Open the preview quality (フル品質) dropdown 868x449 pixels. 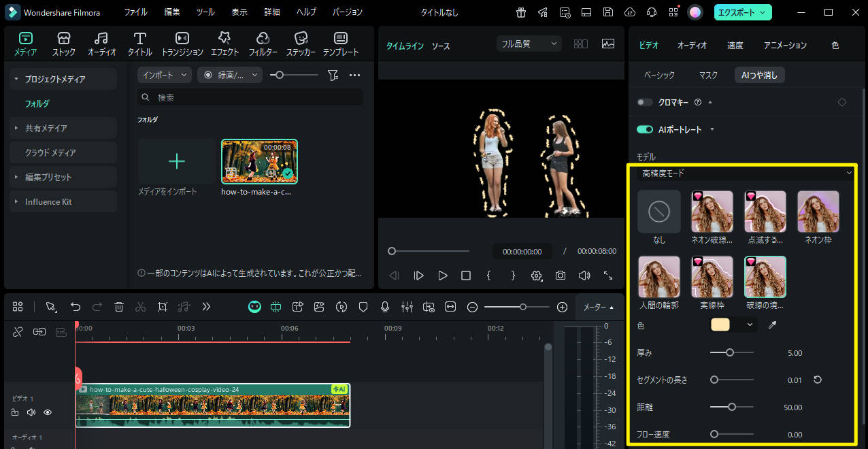[x=529, y=44]
